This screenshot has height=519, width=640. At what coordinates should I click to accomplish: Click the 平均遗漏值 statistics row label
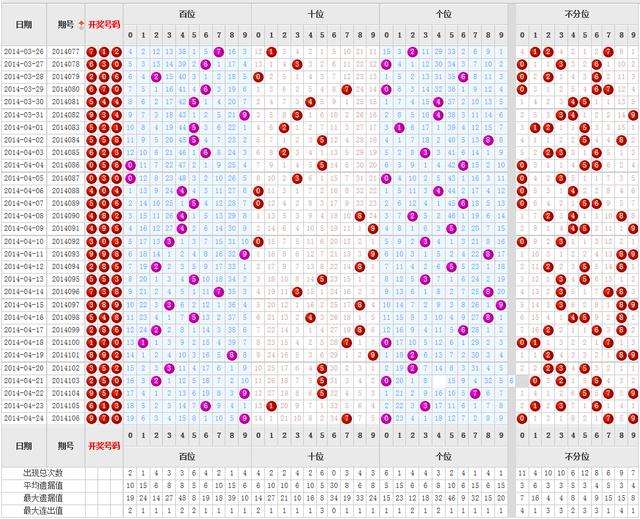click(43, 486)
